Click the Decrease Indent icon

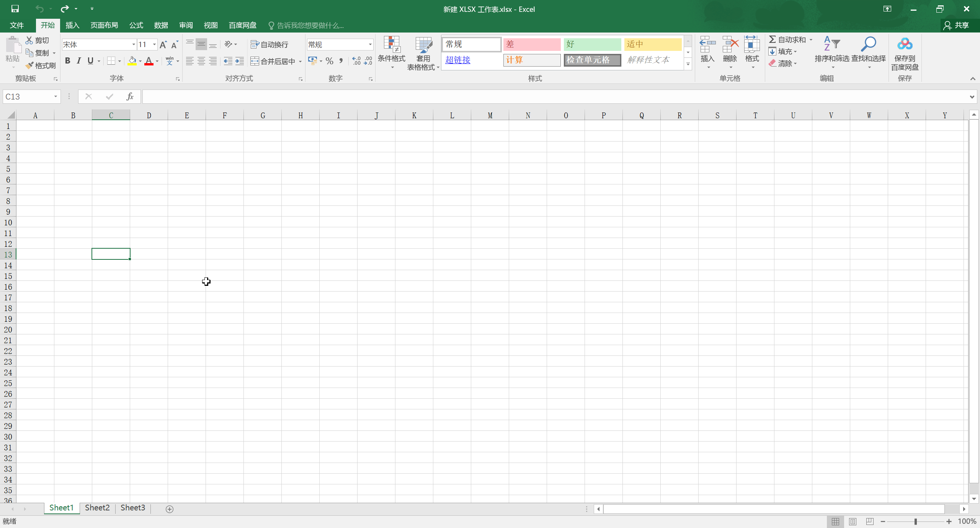(228, 61)
